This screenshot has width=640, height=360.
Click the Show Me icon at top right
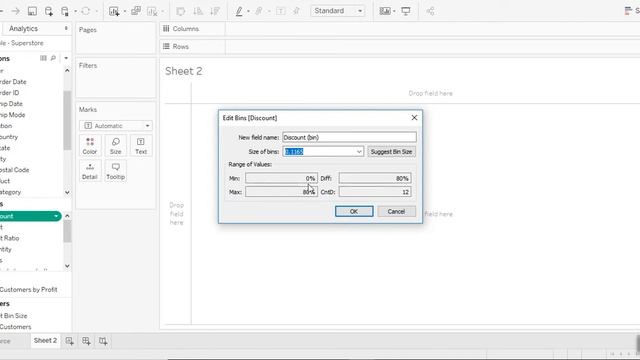pyautogui.click(x=629, y=11)
